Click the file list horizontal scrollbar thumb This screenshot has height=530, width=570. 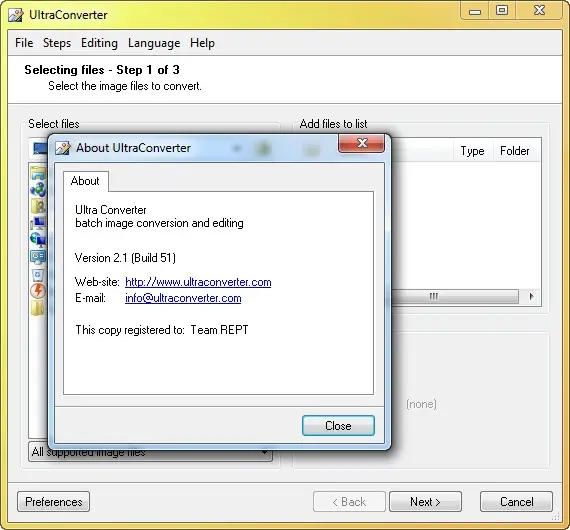(454, 296)
